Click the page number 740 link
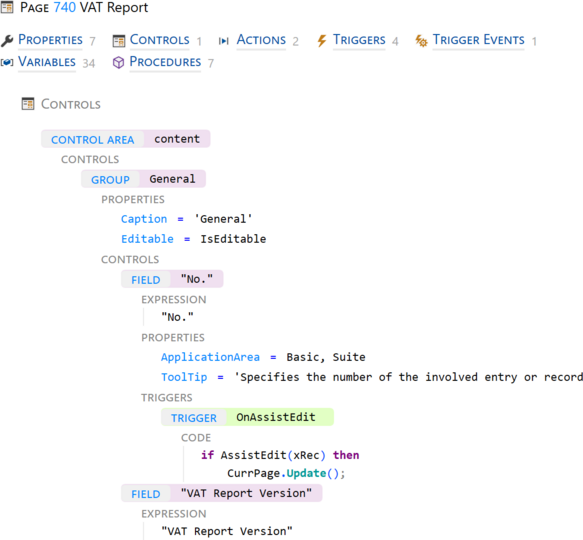This screenshot has height=540, width=583. pos(65,7)
